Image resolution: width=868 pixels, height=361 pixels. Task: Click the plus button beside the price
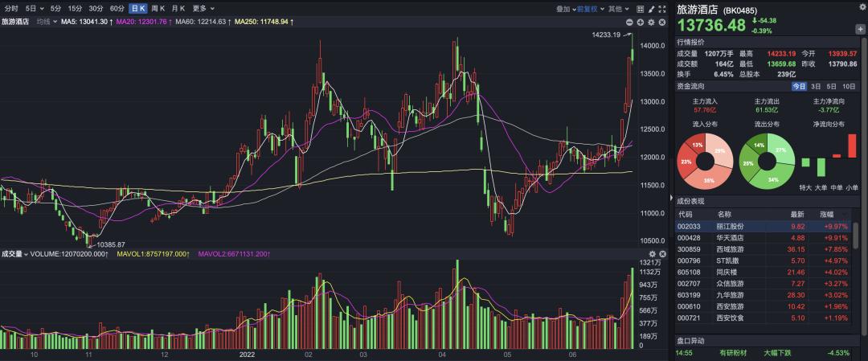coord(860,29)
